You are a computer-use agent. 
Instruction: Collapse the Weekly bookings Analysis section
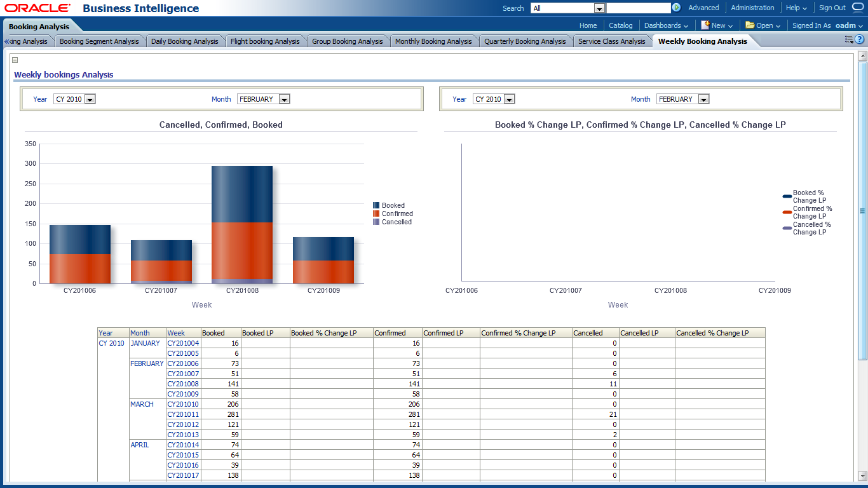coord(15,60)
